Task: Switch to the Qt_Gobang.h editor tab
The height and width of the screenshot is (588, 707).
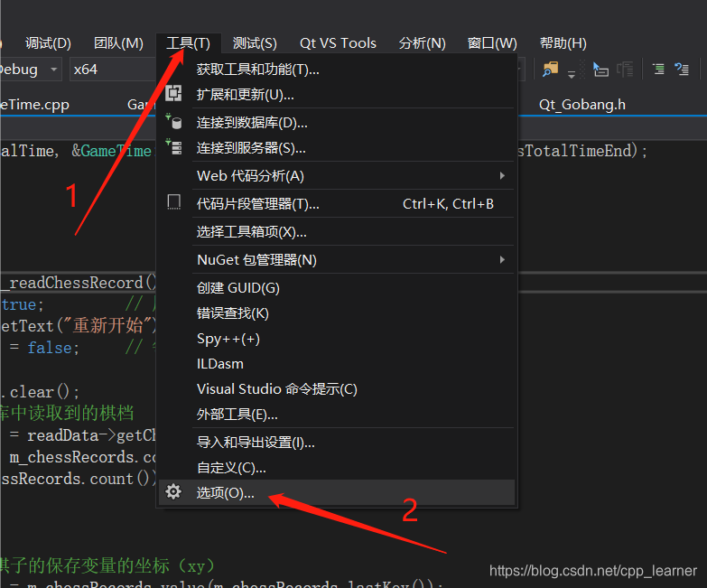Action: (x=582, y=105)
